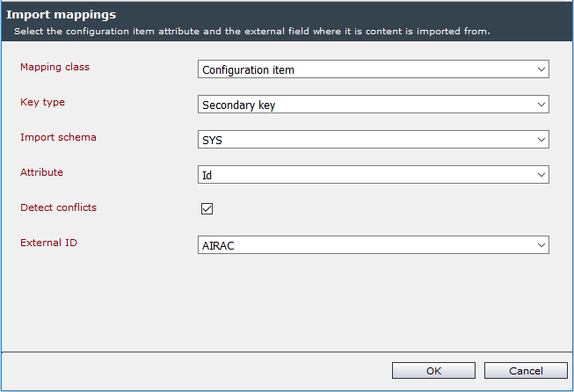
Task: Click the Key type label
Action: coord(42,102)
